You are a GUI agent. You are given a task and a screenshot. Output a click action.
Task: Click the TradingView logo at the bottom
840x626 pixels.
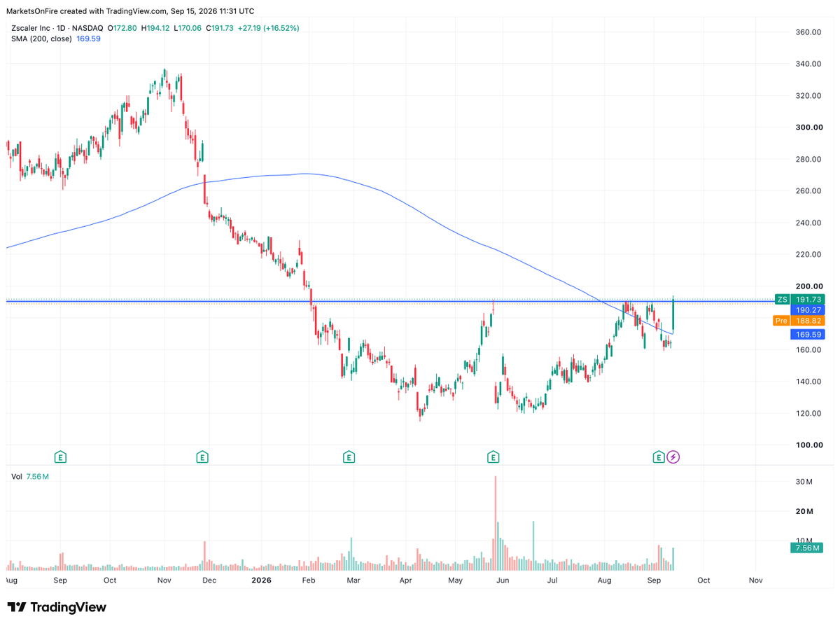(x=57, y=607)
